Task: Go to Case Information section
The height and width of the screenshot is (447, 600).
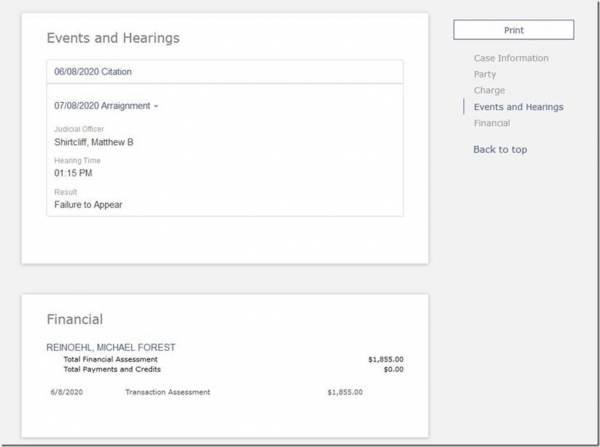Action: [x=510, y=58]
